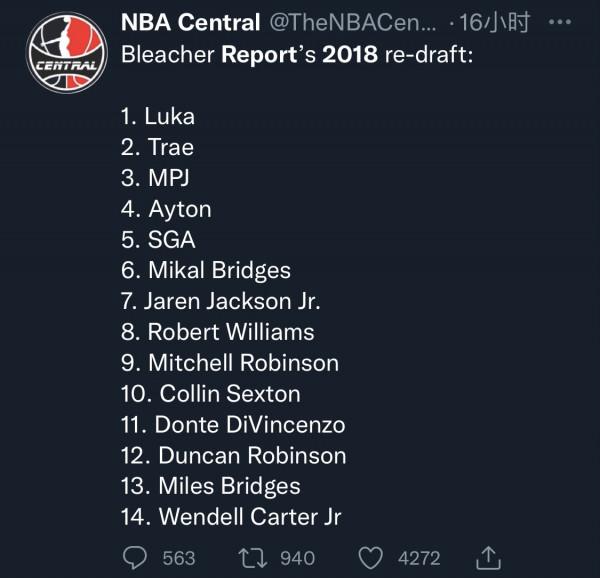Viewport: 600px width, 578px height.
Task: Like the tweet with the heart icon
Action: point(370,557)
